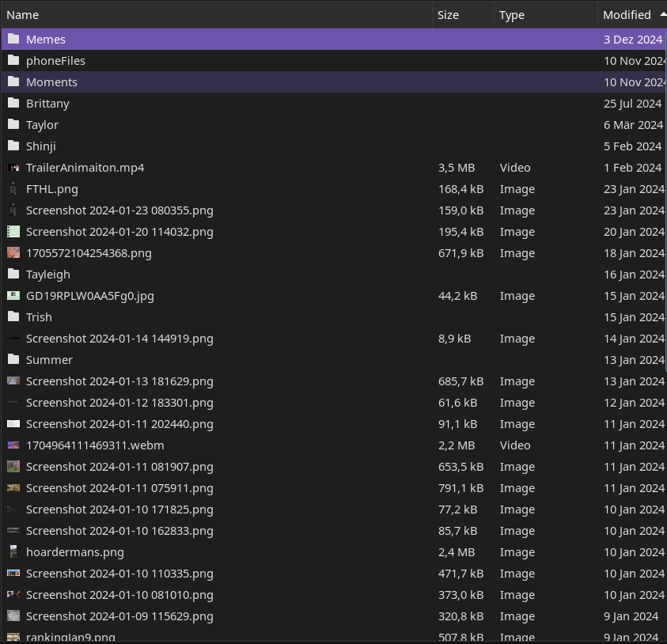The image size is (667, 644).
Task: Select the file name 1705572104254368.png
Action: pyautogui.click(x=89, y=253)
